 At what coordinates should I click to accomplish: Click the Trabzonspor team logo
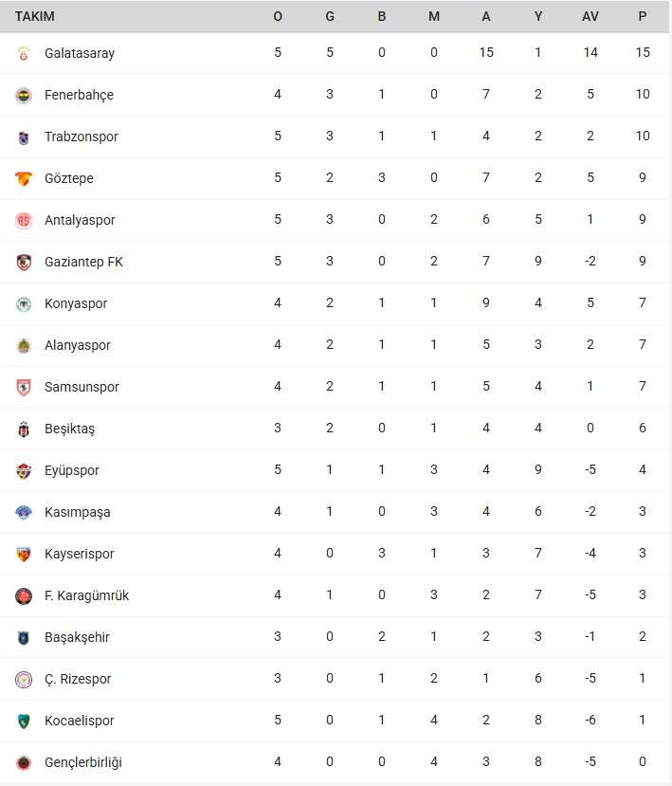coord(24,137)
